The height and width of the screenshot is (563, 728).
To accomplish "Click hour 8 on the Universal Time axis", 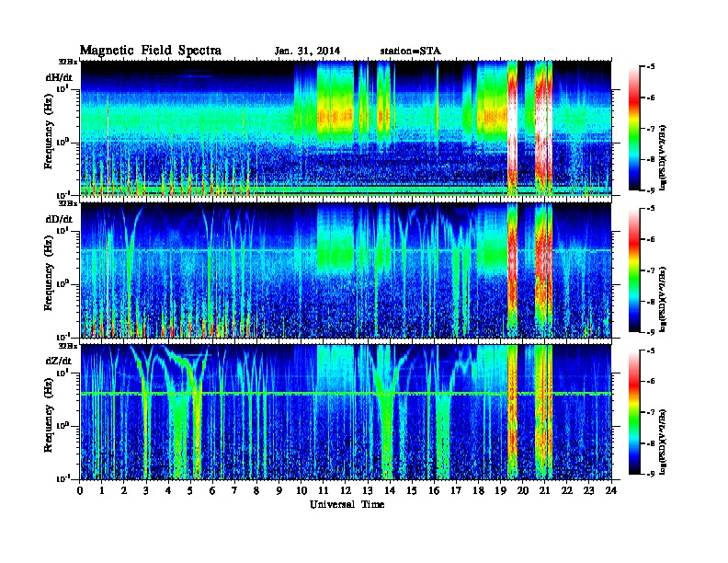I will pyautogui.click(x=256, y=490).
